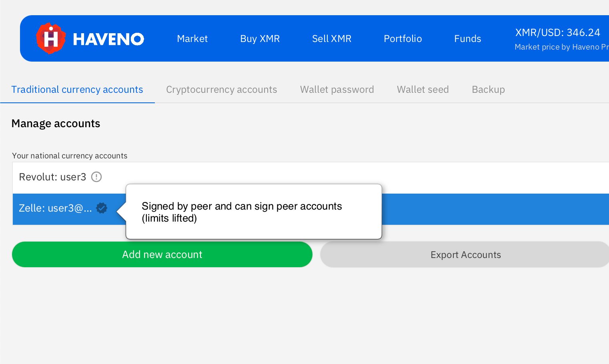Open the Portfolio page

coord(403,39)
